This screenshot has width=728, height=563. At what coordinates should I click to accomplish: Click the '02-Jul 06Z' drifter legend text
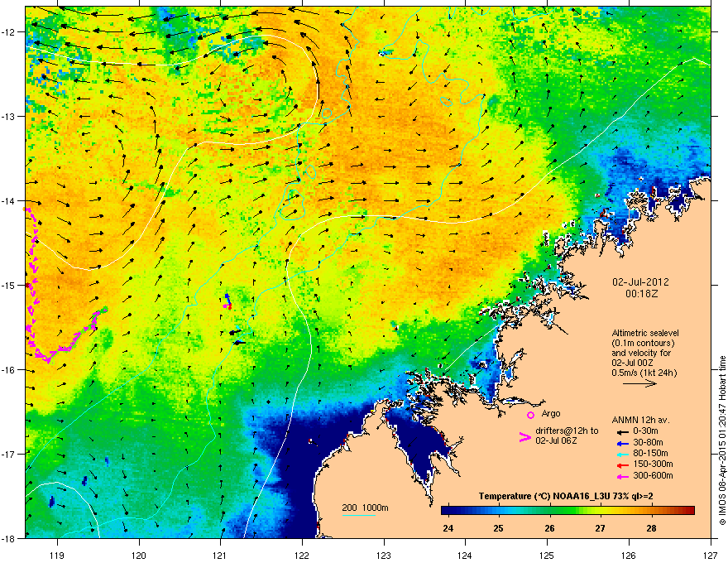(556, 440)
